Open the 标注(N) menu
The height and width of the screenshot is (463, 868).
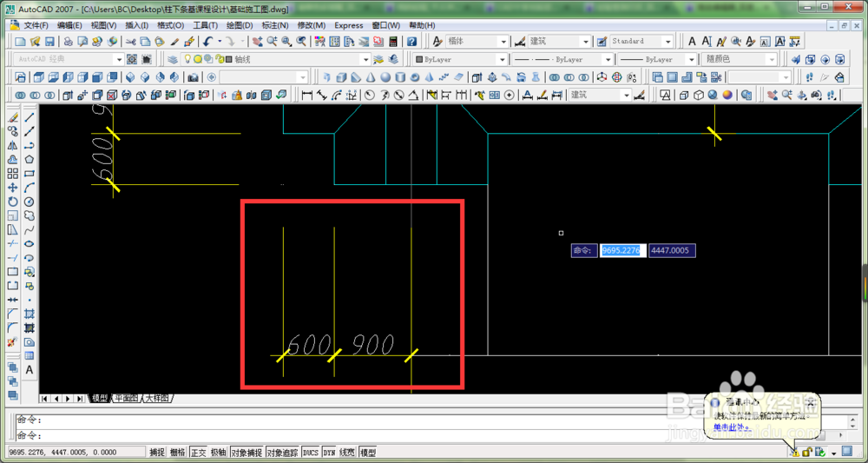click(x=275, y=25)
